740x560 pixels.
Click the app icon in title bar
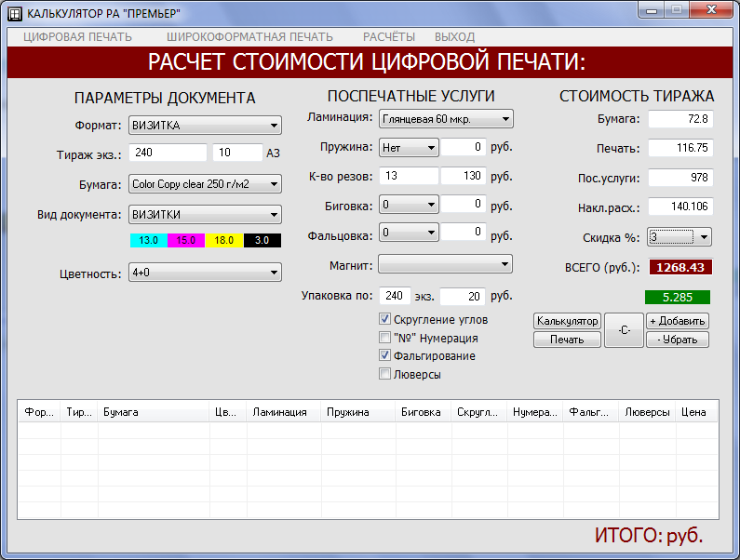click(14, 13)
